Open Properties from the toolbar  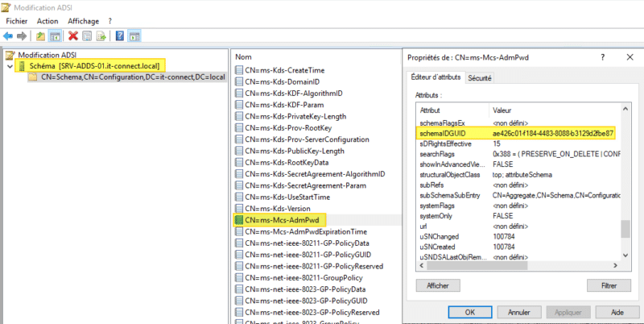(87, 36)
